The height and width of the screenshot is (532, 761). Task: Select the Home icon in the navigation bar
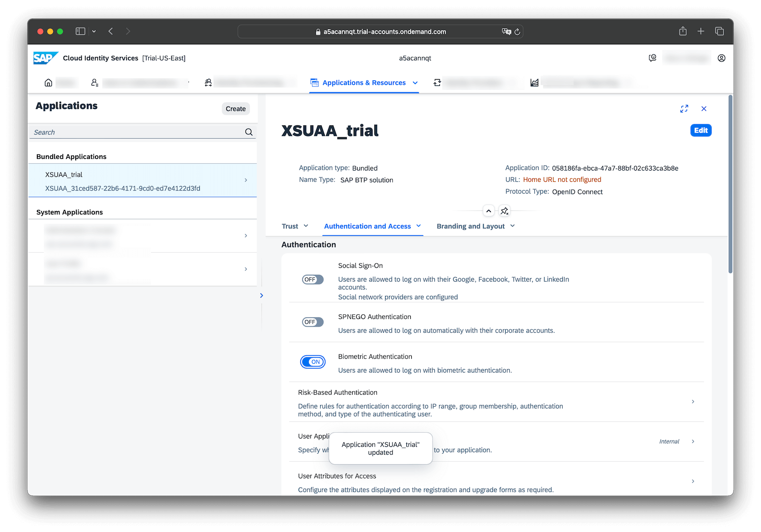pyautogui.click(x=48, y=82)
